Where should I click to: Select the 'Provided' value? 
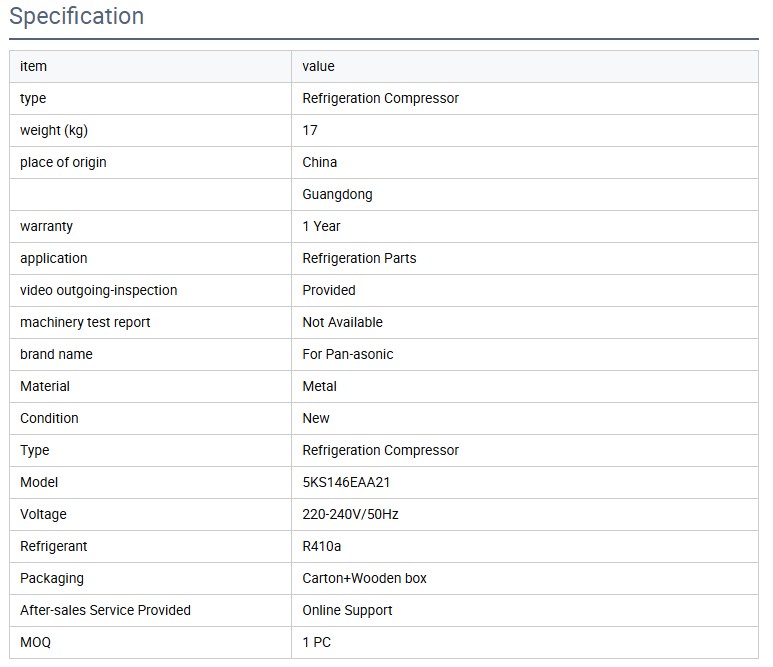[329, 290]
